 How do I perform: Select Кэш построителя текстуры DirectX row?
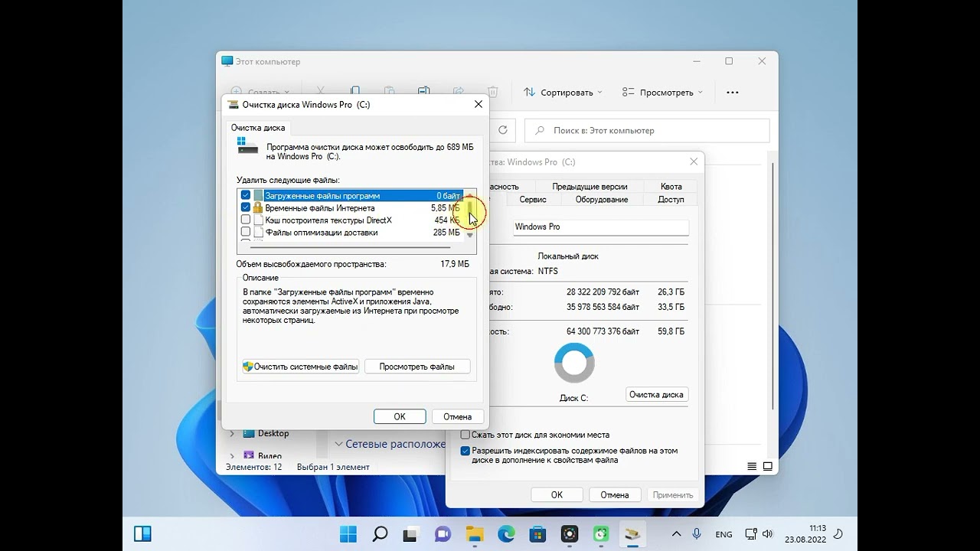pyautogui.click(x=351, y=220)
